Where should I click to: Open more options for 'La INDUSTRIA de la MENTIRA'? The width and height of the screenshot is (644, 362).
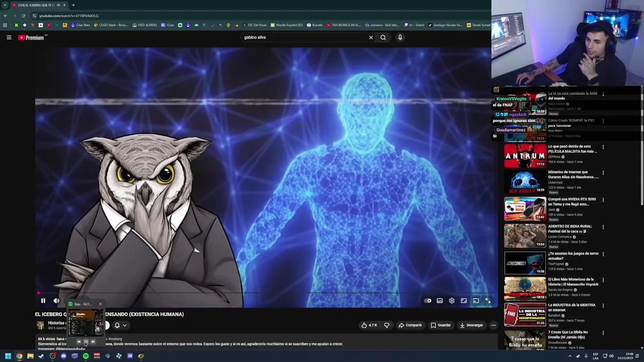603,306
